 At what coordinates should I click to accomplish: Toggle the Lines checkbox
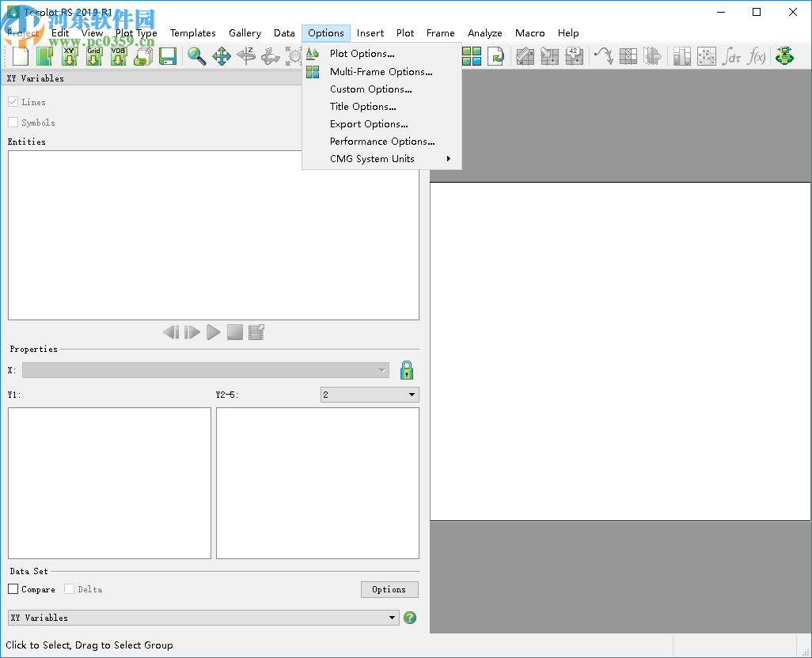tap(13, 102)
